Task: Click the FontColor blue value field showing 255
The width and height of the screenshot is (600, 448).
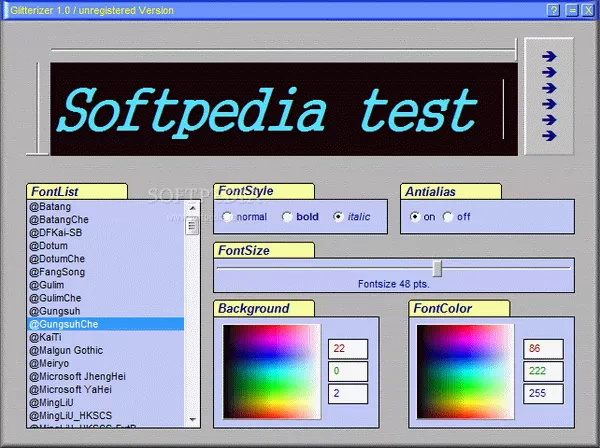Action: click(x=543, y=394)
